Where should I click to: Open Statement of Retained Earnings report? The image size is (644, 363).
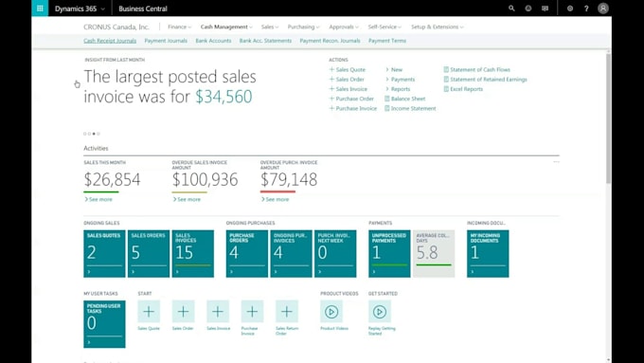(486, 80)
